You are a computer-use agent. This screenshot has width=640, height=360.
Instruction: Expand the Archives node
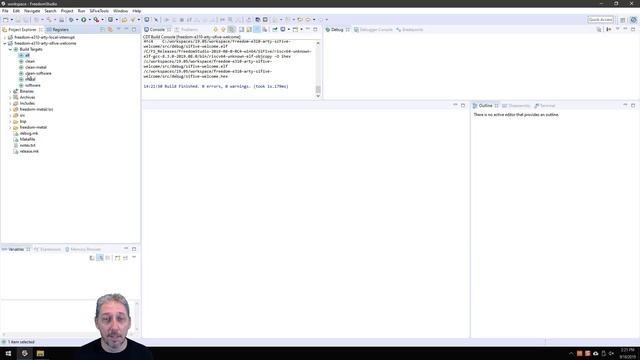[x=10, y=98]
